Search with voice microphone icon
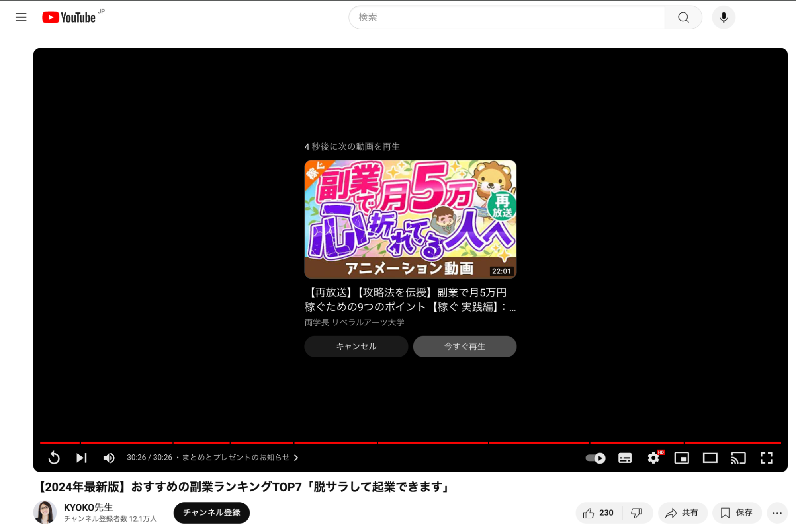 [x=724, y=17]
